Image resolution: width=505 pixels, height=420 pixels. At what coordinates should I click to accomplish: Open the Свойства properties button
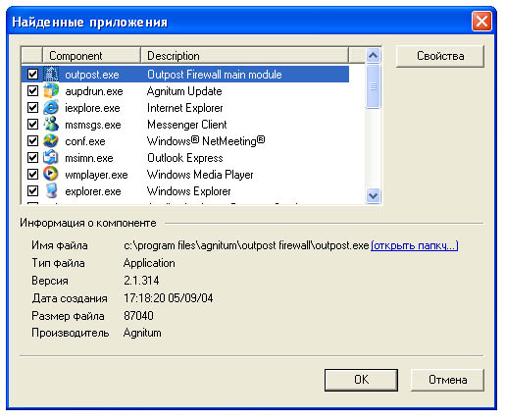[x=440, y=56]
